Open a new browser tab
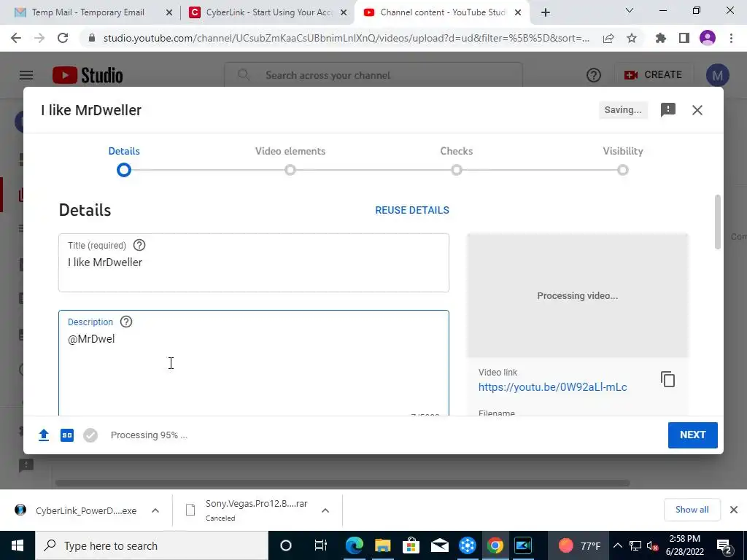The width and height of the screenshot is (747, 560). pyautogui.click(x=546, y=13)
